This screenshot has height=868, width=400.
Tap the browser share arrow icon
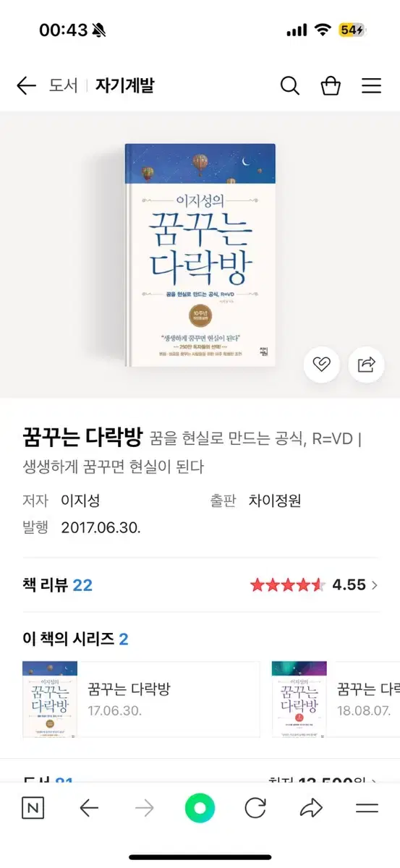click(x=311, y=808)
